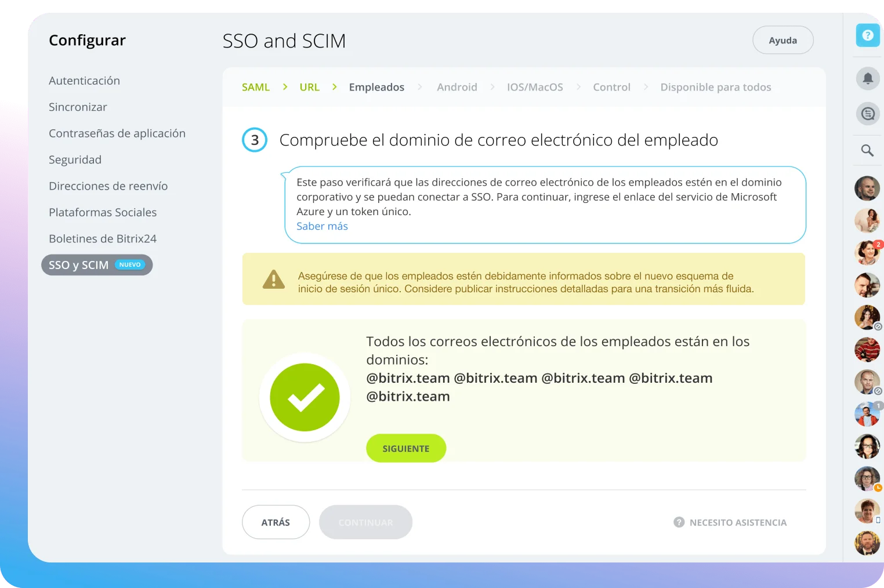Click the chevron between IOS/MacOS and Control
884x588 pixels.
pyautogui.click(x=578, y=87)
